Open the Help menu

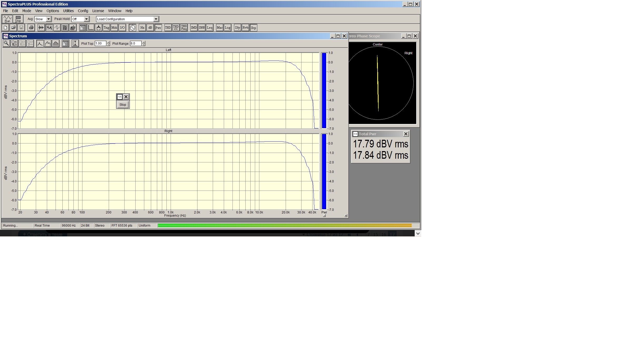(129, 11)
